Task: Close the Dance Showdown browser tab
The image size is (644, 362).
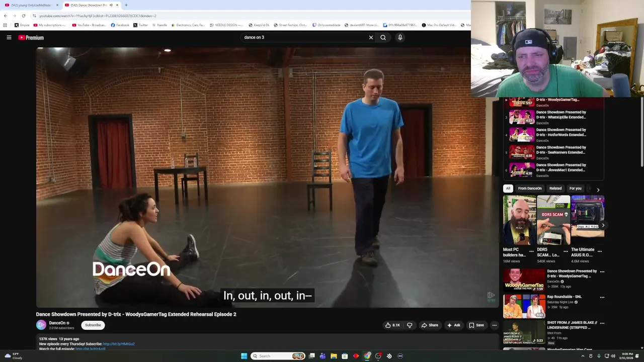Action: (x=117, y=5)
